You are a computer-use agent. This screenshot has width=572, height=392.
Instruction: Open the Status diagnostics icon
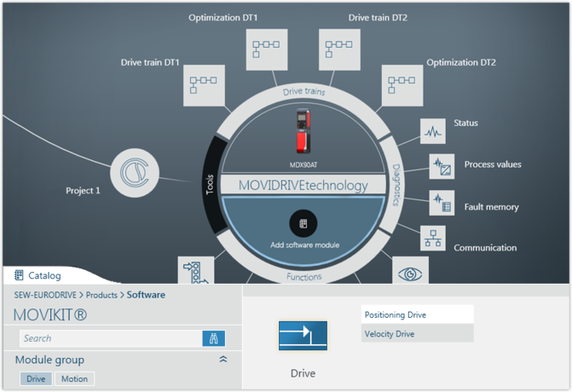434,132
